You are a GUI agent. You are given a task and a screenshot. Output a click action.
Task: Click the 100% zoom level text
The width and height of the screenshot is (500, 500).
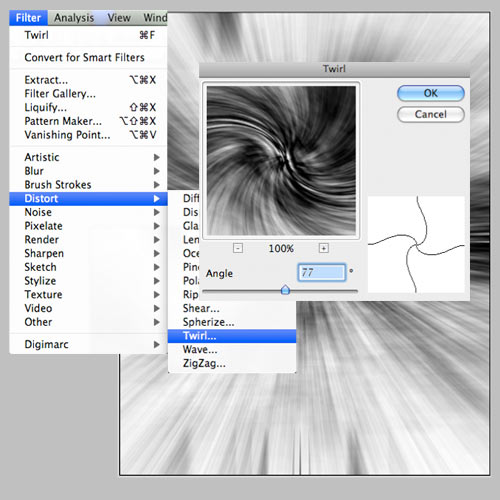point(281,248)
